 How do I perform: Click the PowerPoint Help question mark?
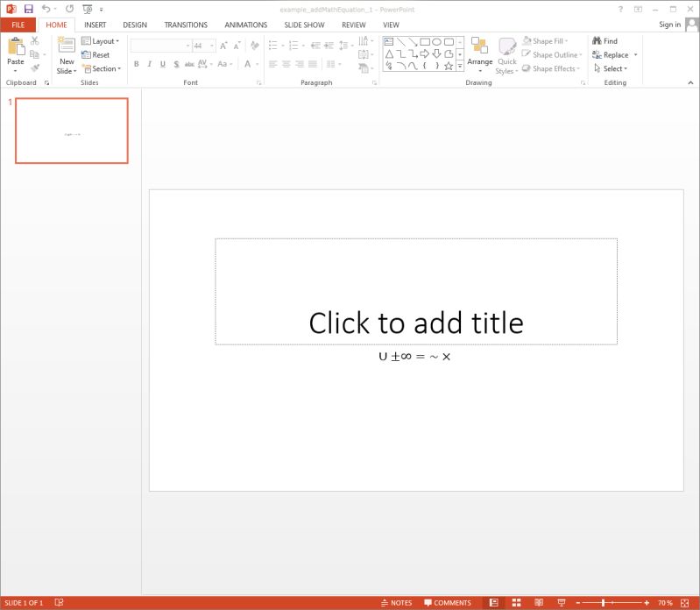tap(620, 10)
